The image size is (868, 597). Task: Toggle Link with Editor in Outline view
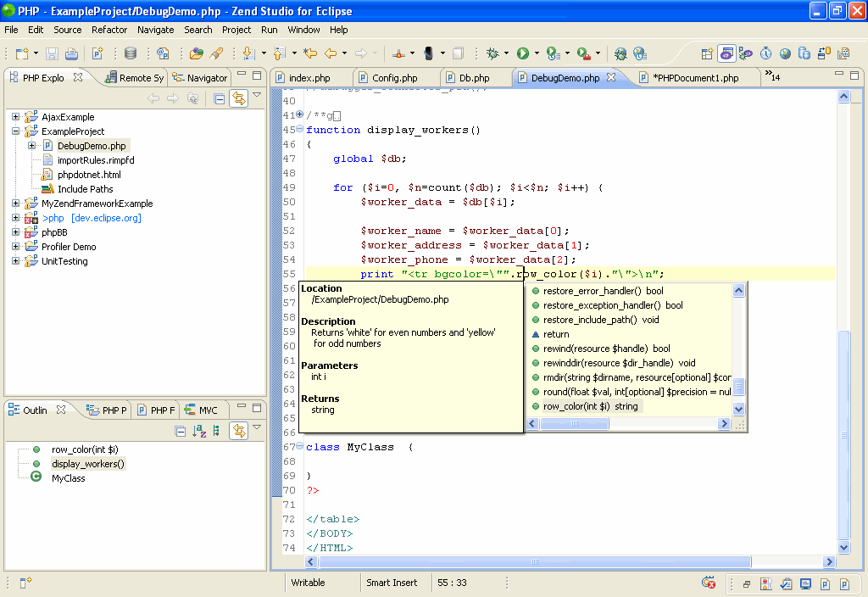click(238, 431)
